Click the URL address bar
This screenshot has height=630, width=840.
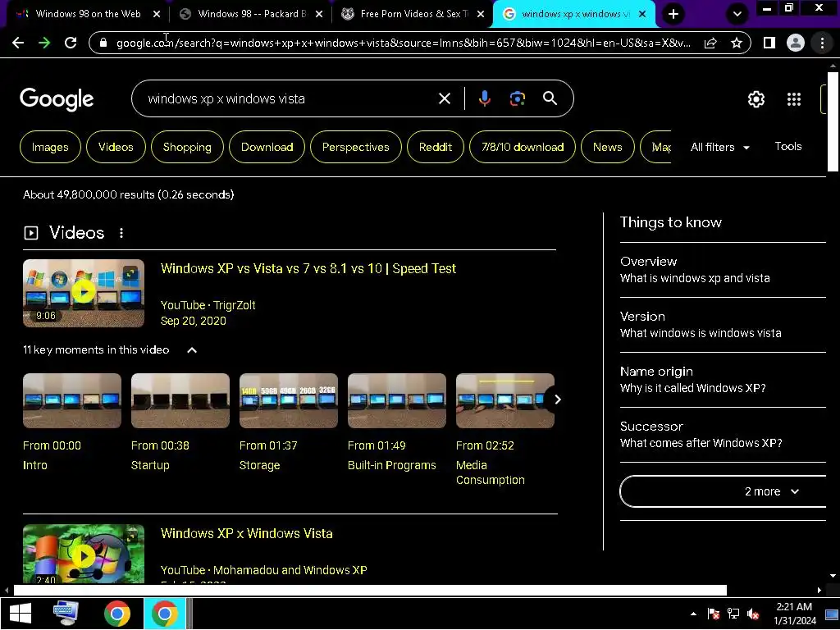[403, 43]
